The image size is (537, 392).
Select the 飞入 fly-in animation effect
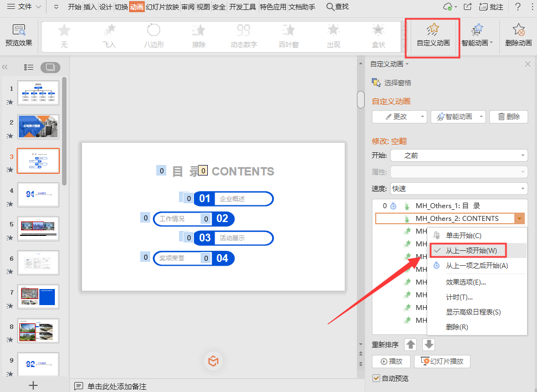point(110,35)
